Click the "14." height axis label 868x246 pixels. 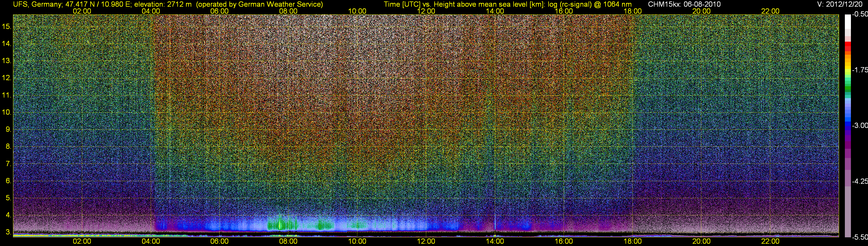[x=7, y=44]
